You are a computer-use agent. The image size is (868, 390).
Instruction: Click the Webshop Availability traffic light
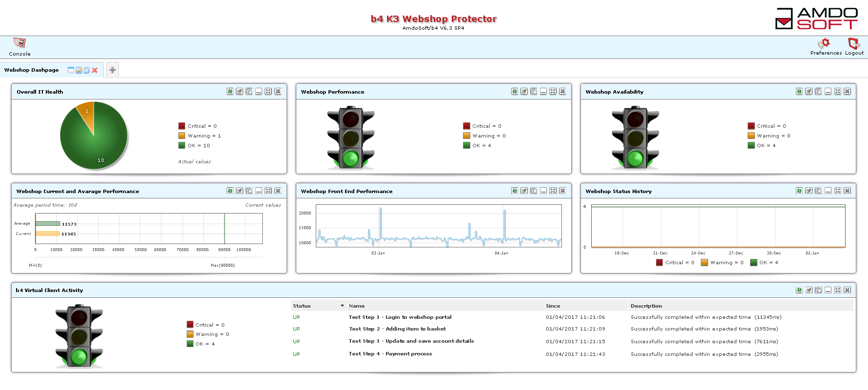click(636, 137)
